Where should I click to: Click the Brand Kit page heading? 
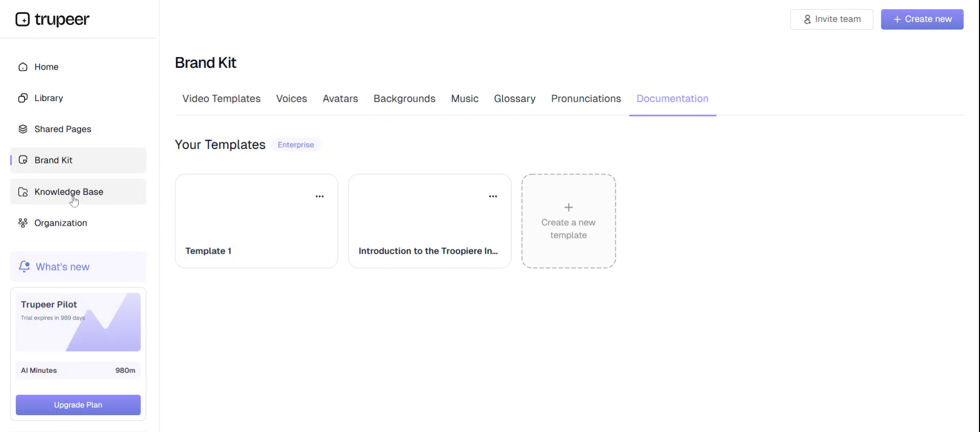[206, 63]
